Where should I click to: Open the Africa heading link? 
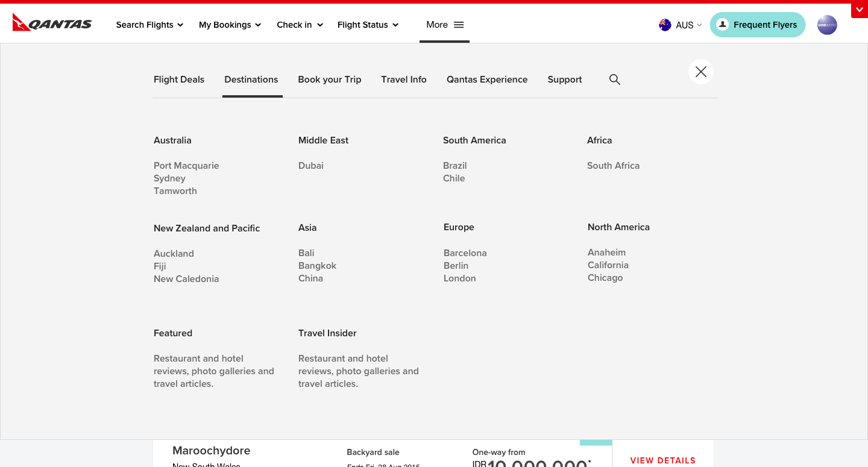click(600, 140)
